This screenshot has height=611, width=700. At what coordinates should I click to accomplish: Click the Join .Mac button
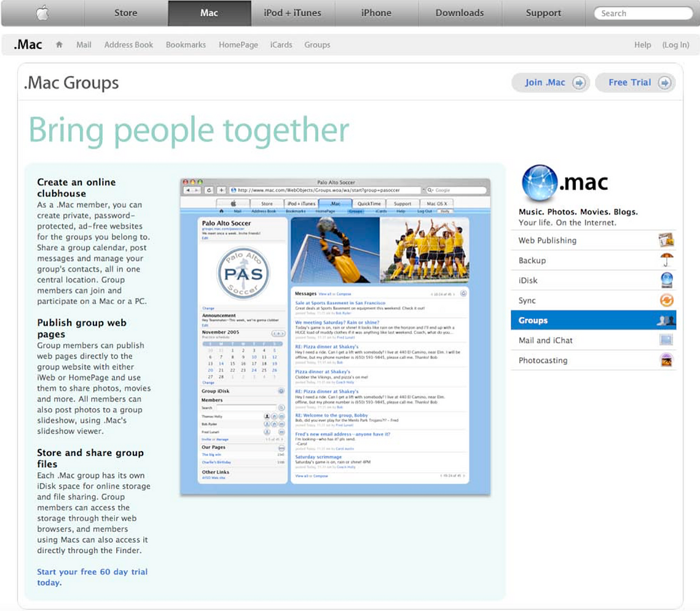[551, 82]
